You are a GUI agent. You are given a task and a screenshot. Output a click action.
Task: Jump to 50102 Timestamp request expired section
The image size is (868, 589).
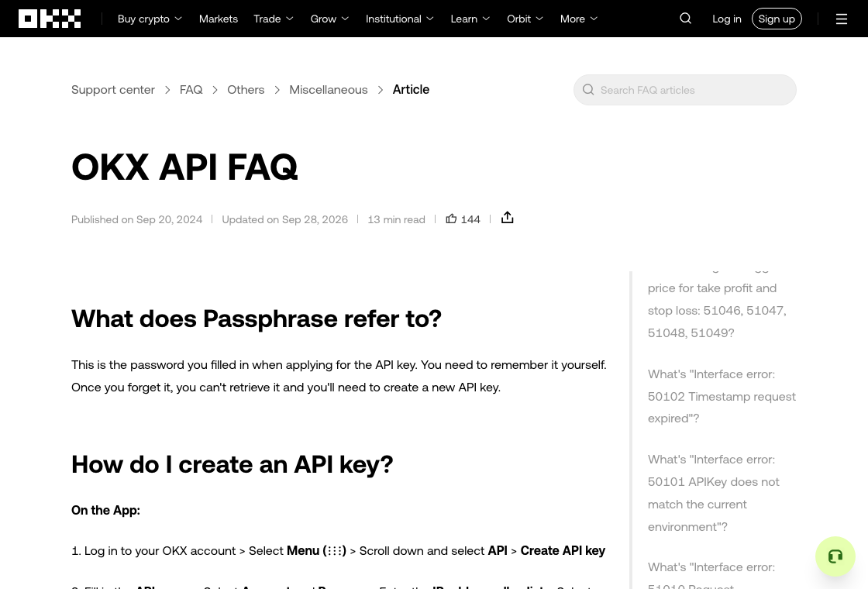[722, 396]
